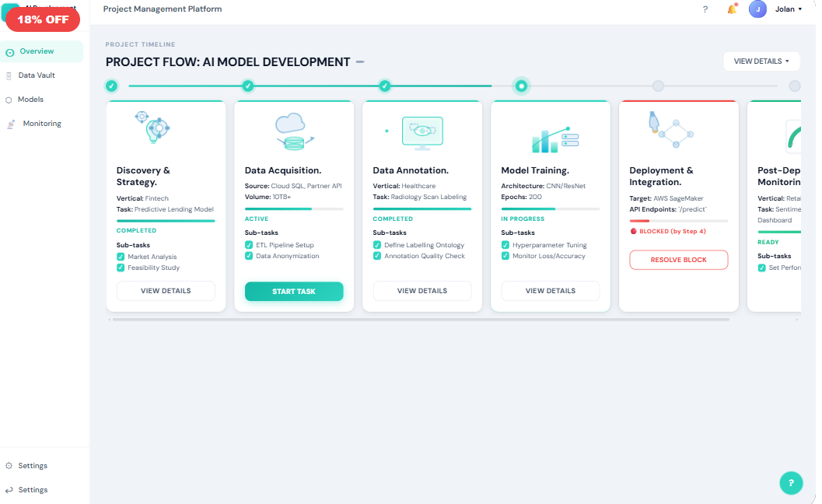822x504 pixels.
Task: Click RESOLVE BLOCK on Deployment card
Action: pos(678,260)
